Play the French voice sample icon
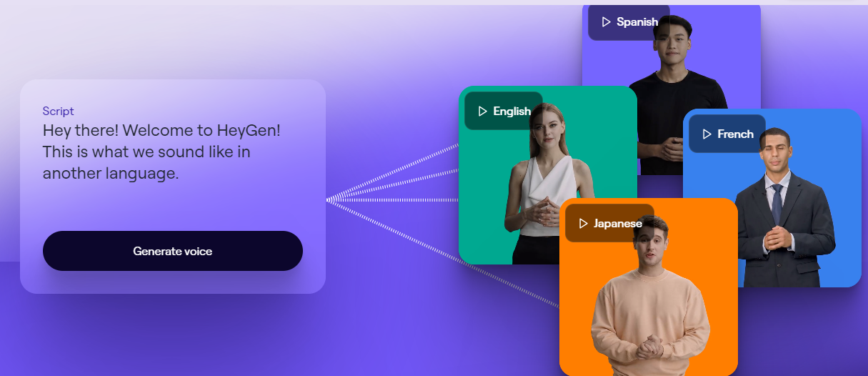The image size is (868, 376). point(707,134)
